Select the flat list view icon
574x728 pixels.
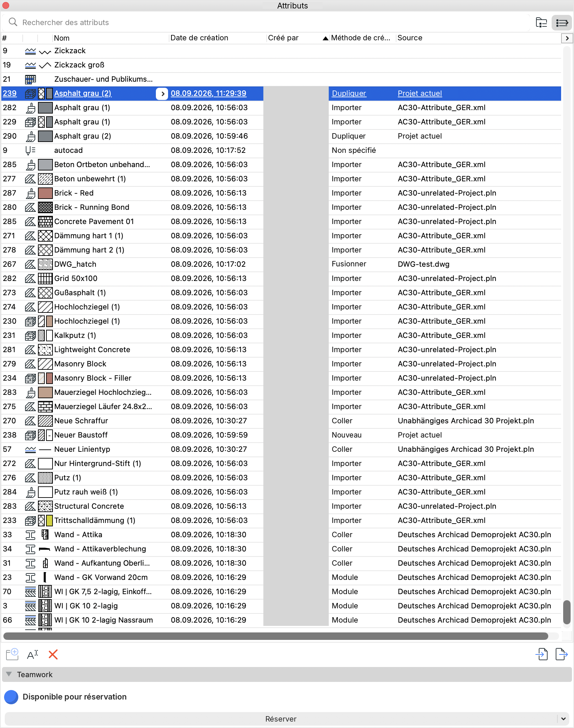point(562,23)
